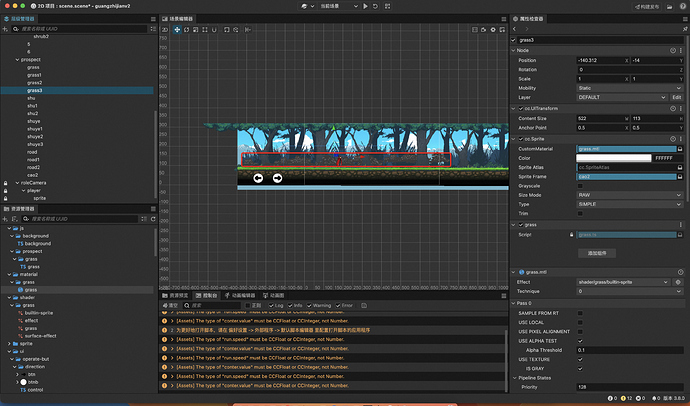Collapse the prospect node in hierarchy

pos(17,59)
